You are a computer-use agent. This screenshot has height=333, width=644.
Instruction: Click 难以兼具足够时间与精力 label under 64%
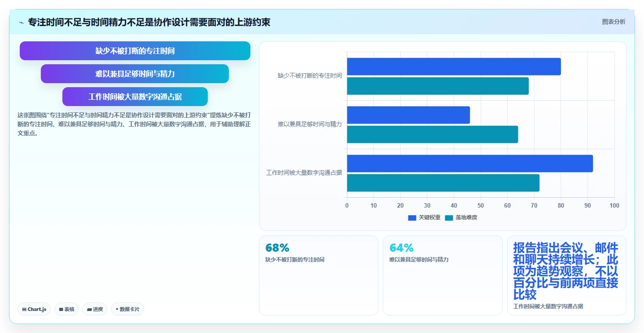pos(419,260)
